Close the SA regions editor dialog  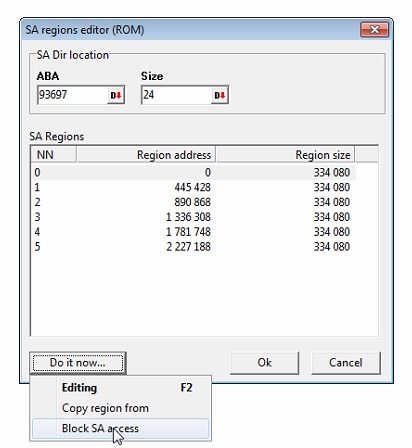pyautogui.click(x=375, y=30)
